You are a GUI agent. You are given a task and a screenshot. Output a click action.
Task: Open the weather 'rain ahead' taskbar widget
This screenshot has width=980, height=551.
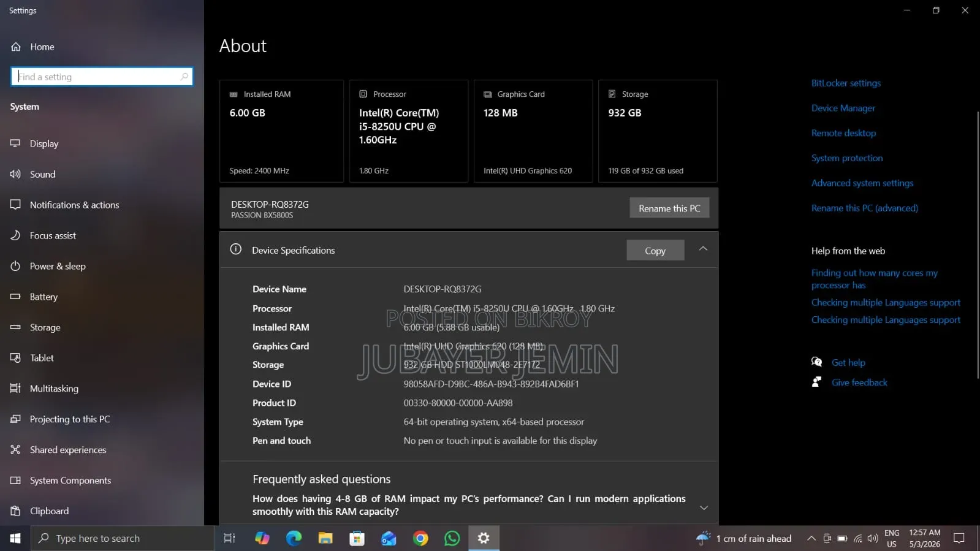(x=744, y=538)
